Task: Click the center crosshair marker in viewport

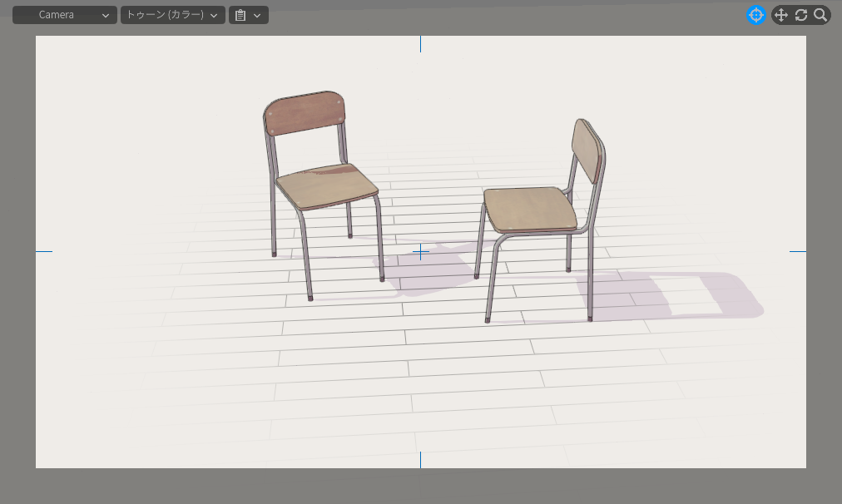Action: click(421, 251)
